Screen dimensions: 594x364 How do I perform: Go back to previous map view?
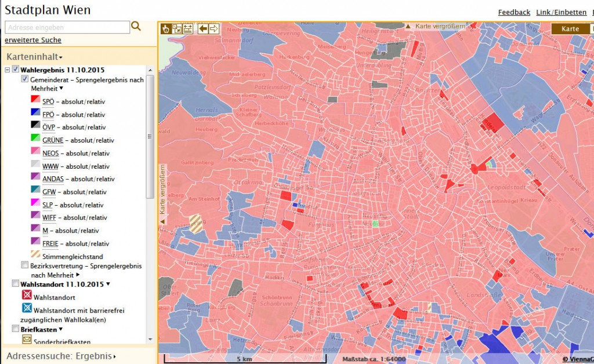click(203, 28)
